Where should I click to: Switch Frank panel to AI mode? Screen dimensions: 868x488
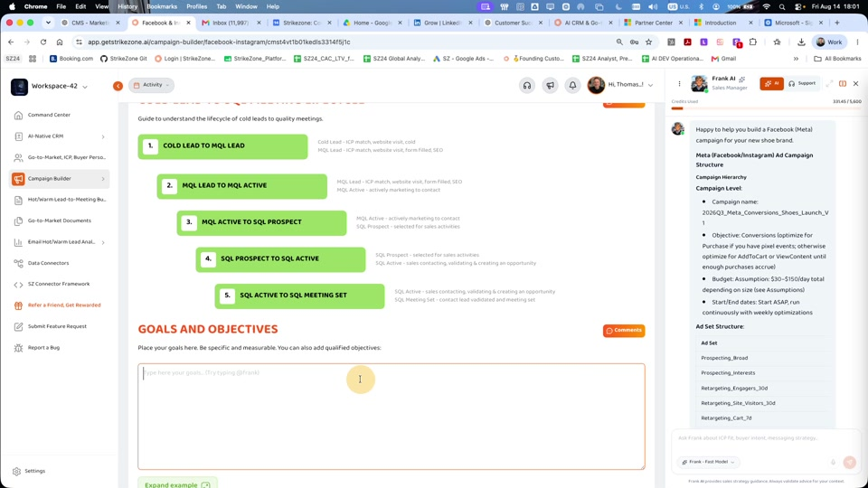click(771, 83)
